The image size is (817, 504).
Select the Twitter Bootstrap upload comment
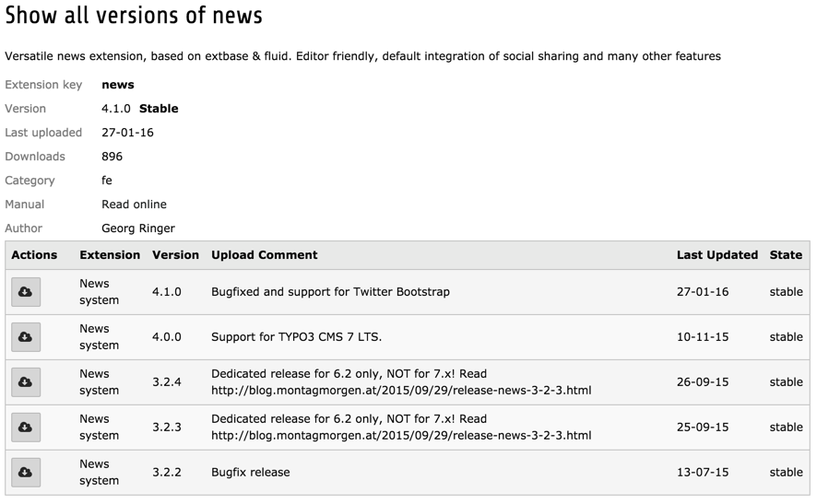click(330, 292)
